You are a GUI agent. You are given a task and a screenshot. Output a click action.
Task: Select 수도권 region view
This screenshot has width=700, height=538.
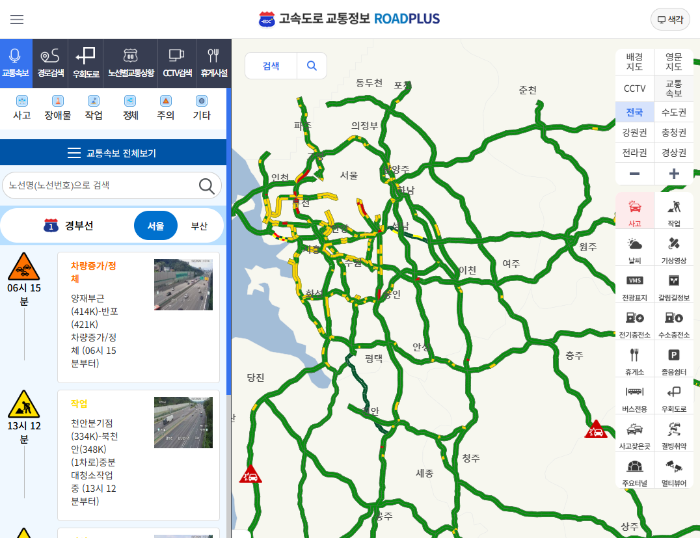(673, 112)
